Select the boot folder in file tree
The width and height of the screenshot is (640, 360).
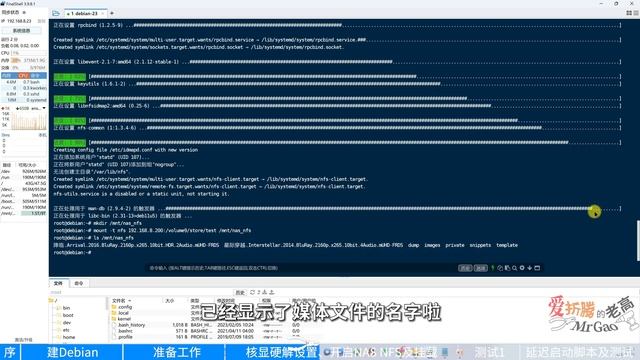pyautogui.click(x=65, y=315)
